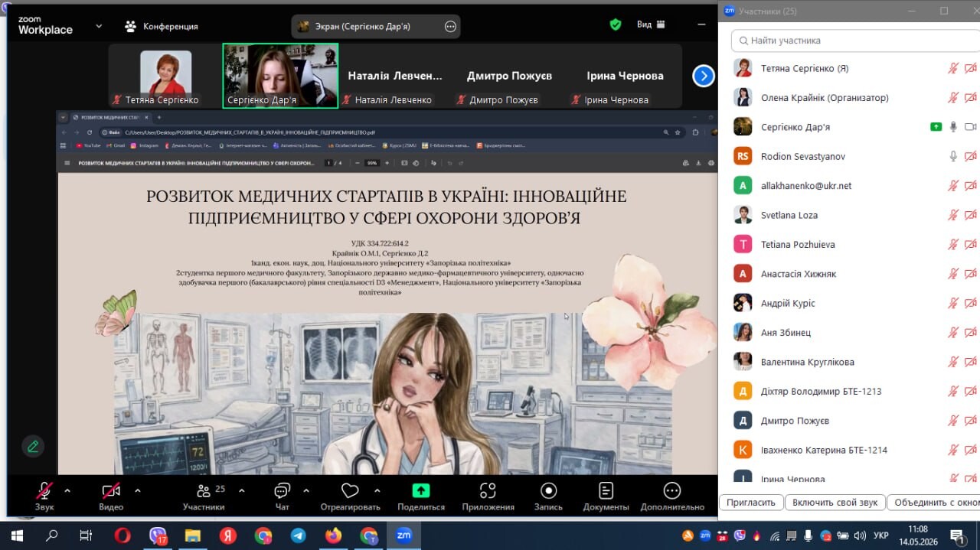Screen dimensions: 980x550
Task: Click the Zoom taskbar icon
Action: click(x=403, y=535)
